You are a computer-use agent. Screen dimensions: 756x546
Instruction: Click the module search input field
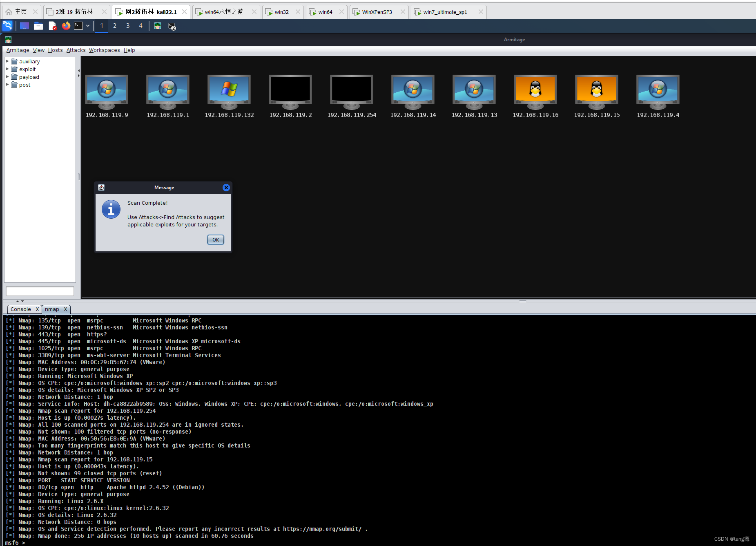pos(40,291)
